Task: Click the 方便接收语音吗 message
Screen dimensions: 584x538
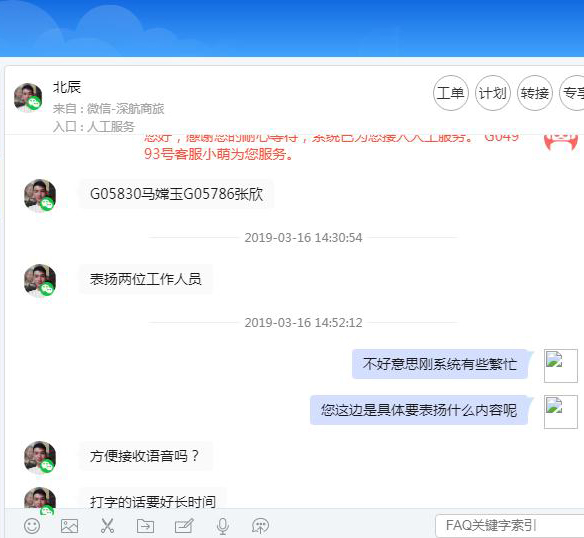Action: [x=146, y=456]
